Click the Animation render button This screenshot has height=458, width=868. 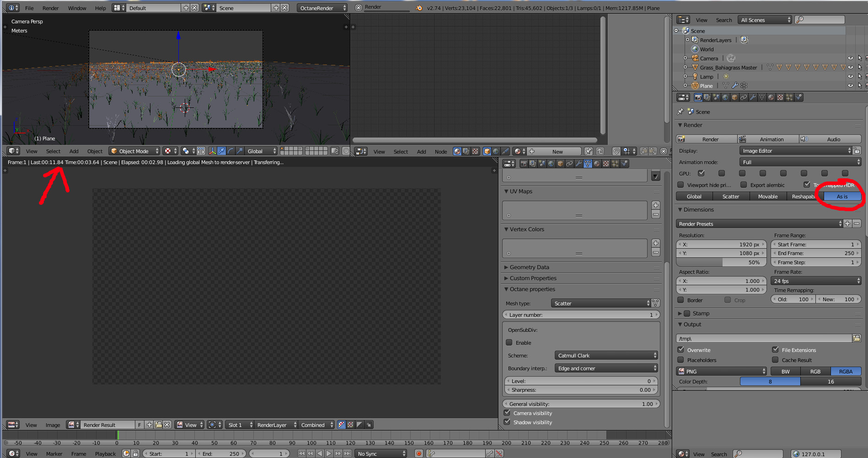tap(768, 139)
